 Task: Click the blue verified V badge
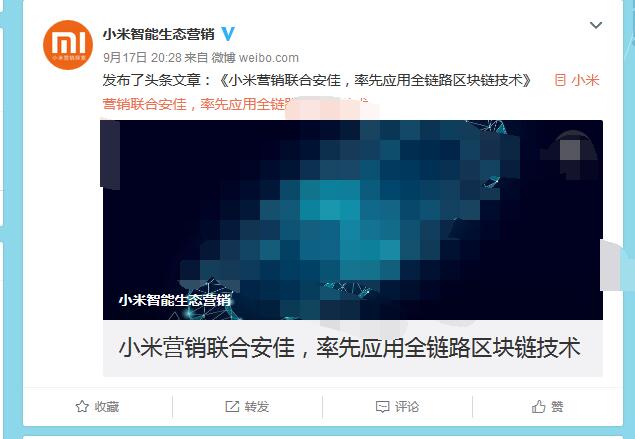tap(228, 34)
